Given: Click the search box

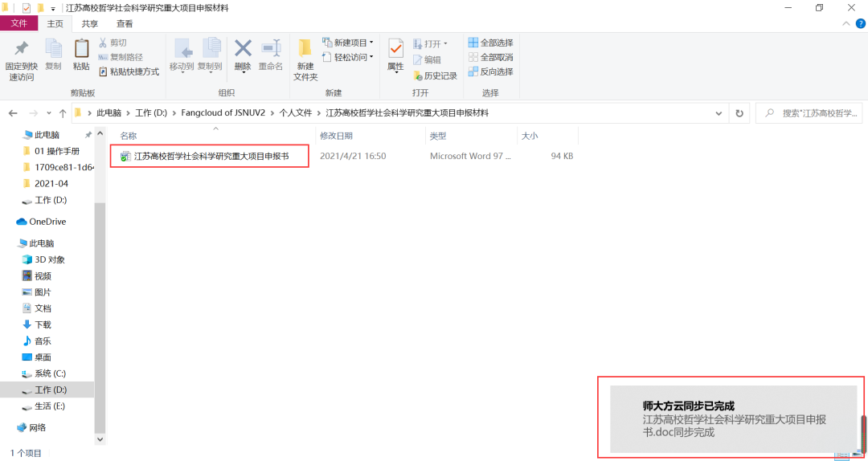Looking at the screenshot, I should tap(809, 113).
